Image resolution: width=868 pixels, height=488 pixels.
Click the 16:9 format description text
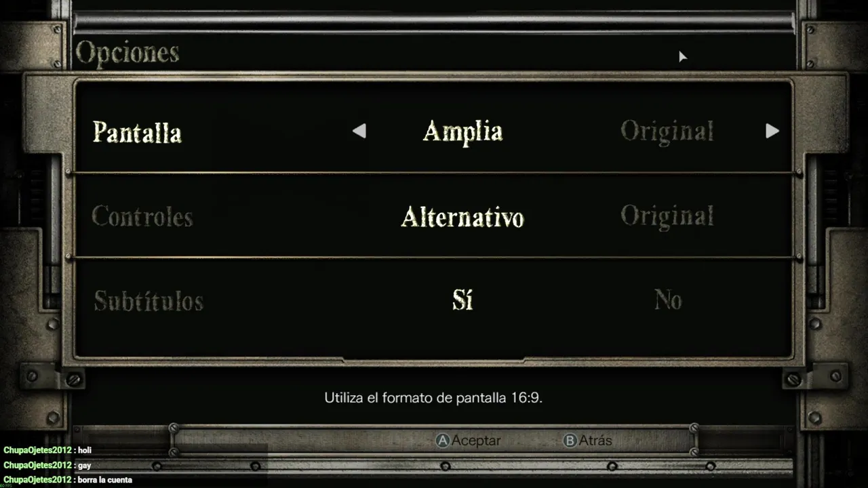tap(433, 398)
